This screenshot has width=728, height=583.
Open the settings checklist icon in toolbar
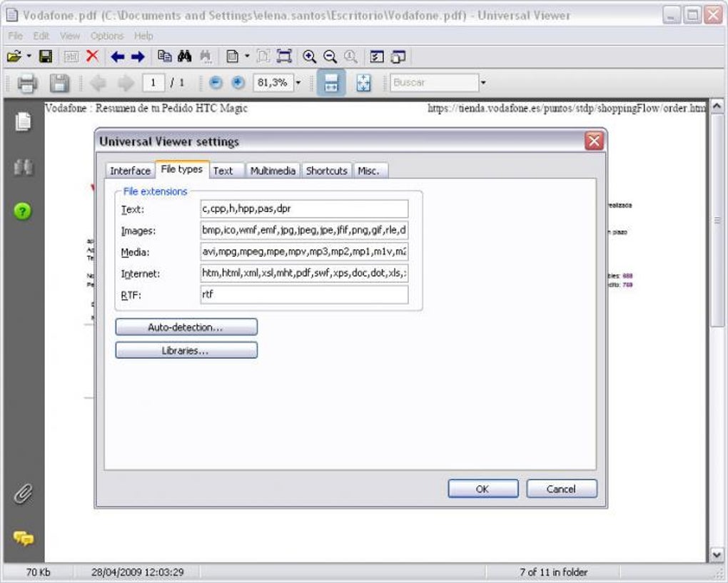(377, 56)
